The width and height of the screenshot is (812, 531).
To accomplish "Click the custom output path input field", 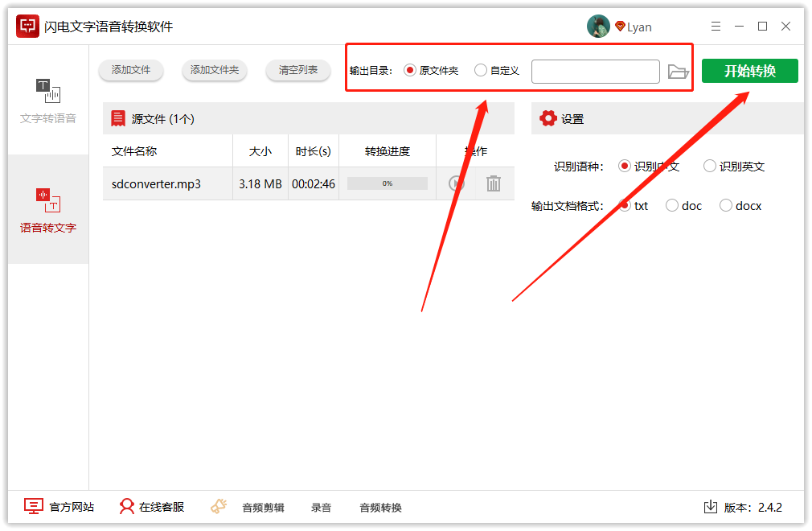I will (x=595, y=72).
